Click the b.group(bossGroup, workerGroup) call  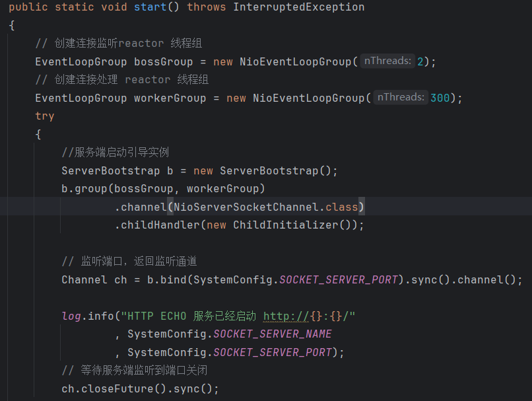(x=163, y=189)
